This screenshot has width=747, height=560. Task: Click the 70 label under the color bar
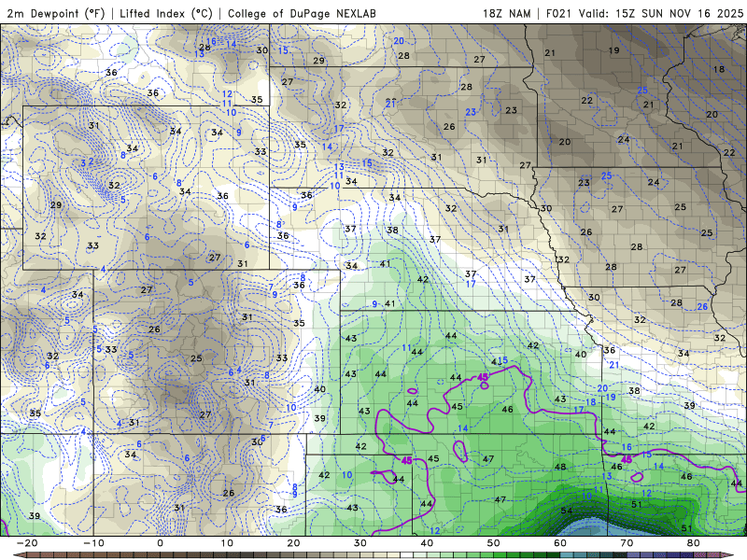[627, 543]
